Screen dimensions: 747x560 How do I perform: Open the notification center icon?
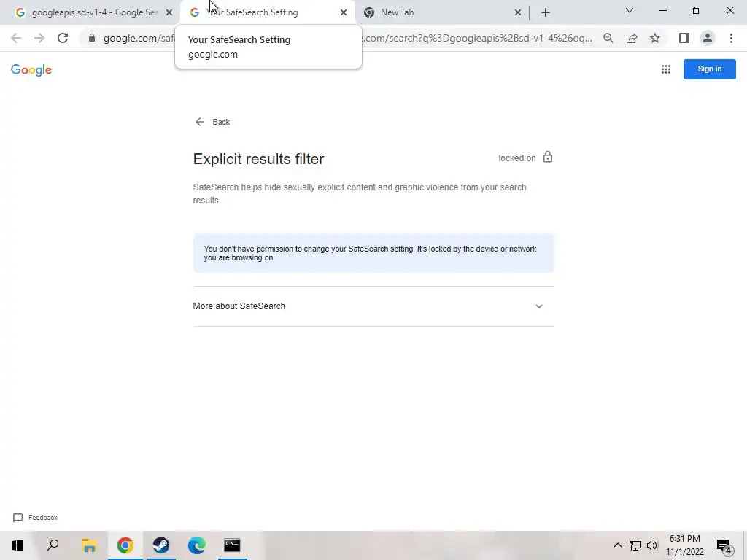tap(724, 545)
